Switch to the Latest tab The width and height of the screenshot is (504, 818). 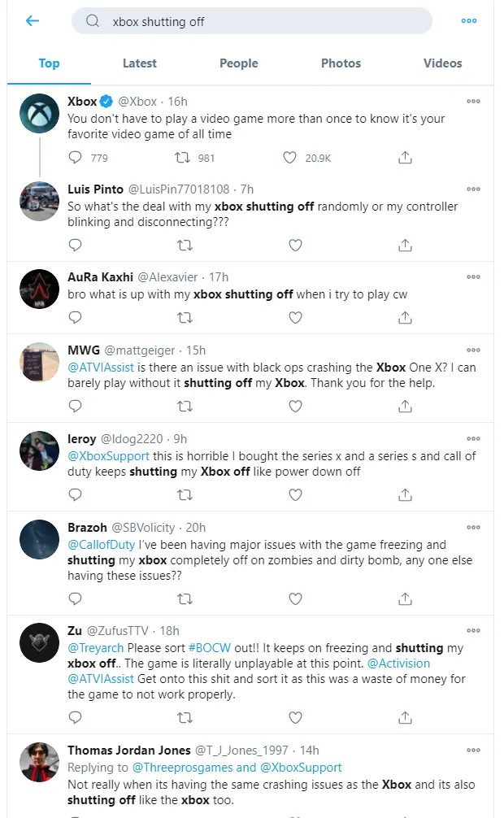tap(139, 63)
